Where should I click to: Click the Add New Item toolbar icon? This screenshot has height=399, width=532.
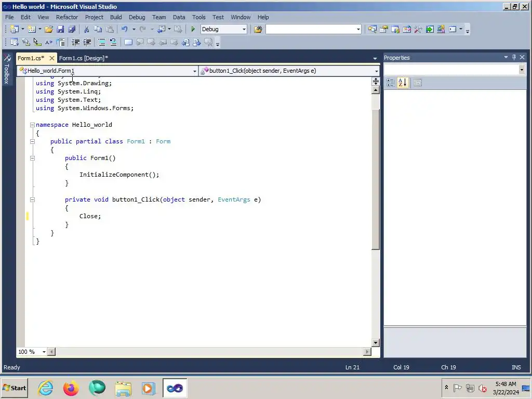tap(32, 29)
